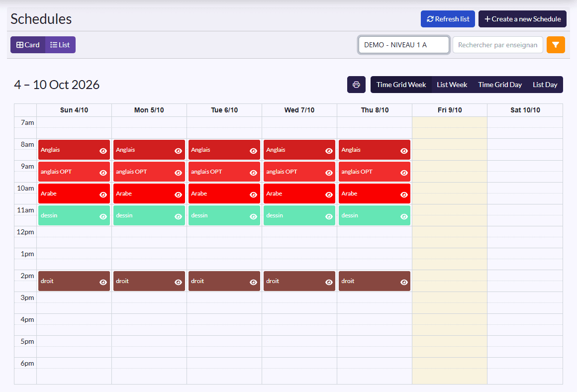
Task: Open the DEMO - NIVEAU 1 A class selector
Action: (404, 45)
